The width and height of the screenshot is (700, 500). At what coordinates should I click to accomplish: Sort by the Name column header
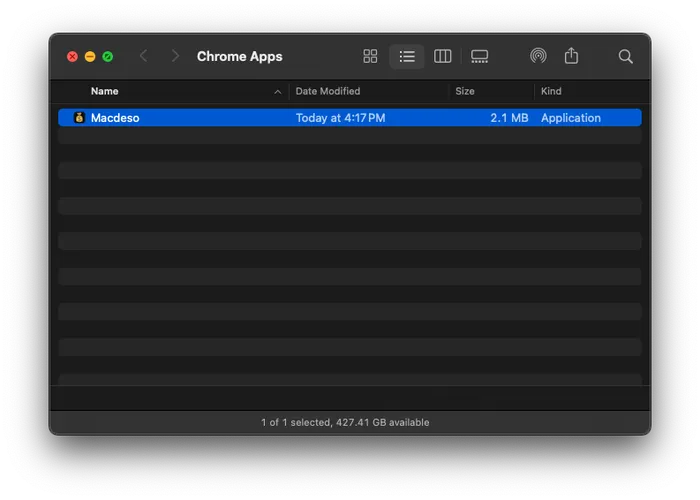point(104,91)
